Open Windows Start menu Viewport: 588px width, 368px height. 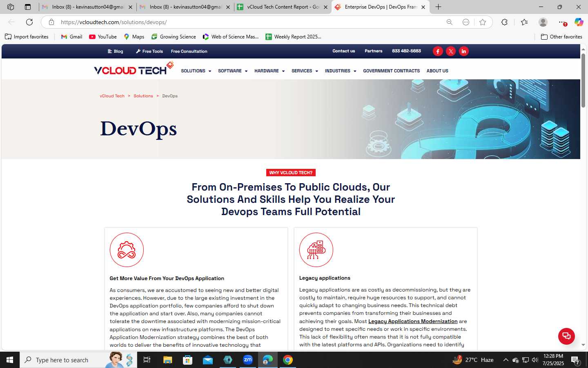point(10,360)
